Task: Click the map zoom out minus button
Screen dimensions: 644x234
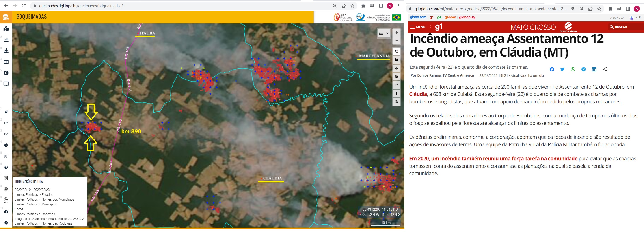Action: [396, 40]
